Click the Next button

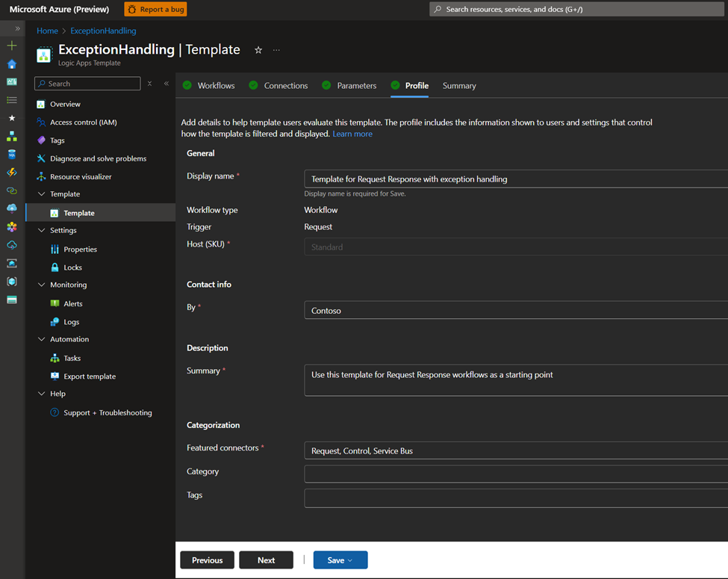pyautogui.click(x=266, y=560)
